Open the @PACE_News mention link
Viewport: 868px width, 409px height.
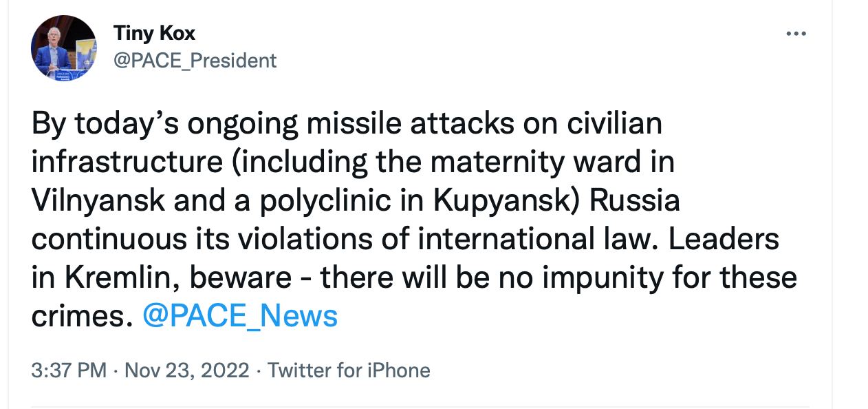point(240,315)
